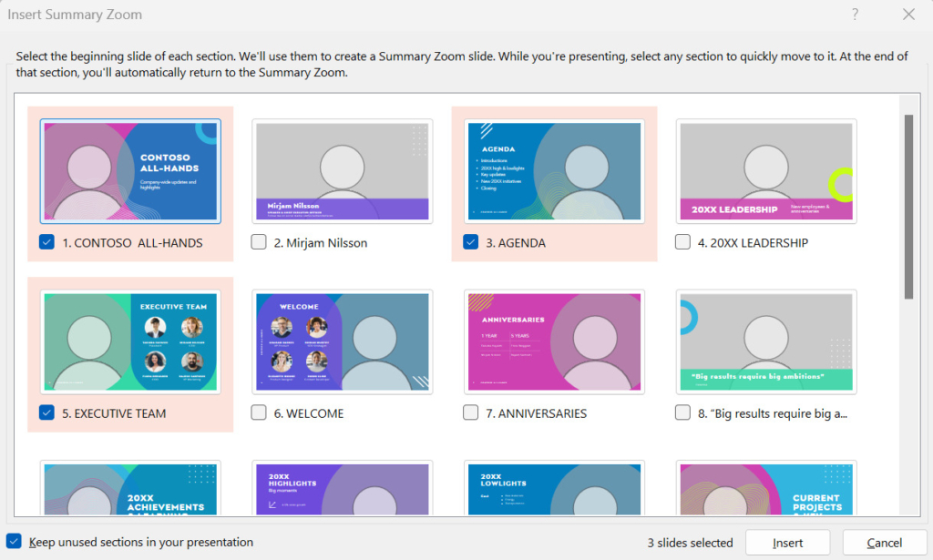
Task: Check the 20XX LEADERSHIP slide
Action: click(x=682, y=242)
